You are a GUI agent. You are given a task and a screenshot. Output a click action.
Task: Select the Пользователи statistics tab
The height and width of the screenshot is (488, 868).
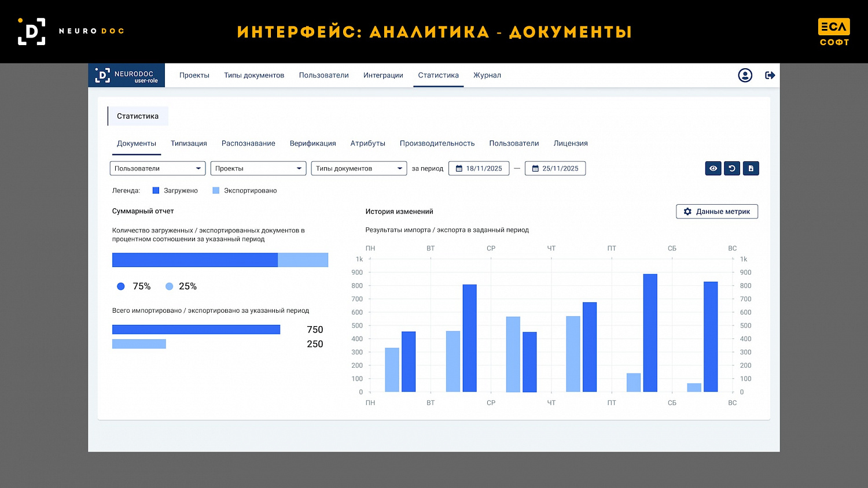tap(514, 143)
